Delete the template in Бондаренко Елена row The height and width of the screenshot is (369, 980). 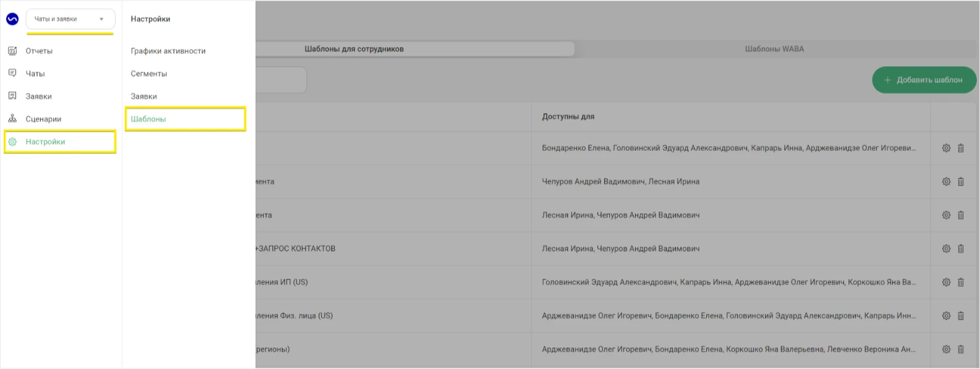[x=961, y=148]
